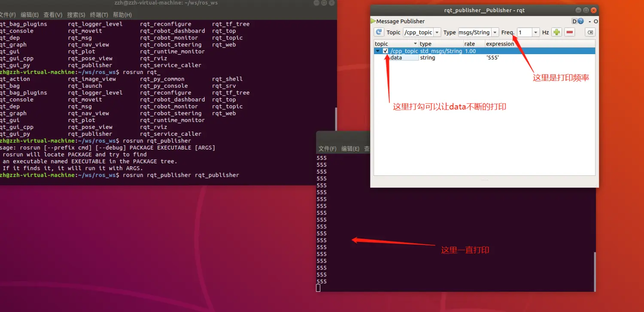The height and width of the screenshot is (312, 644).
Task: Click the green Message Publisher arrow icon
Action: coord(373,21)
